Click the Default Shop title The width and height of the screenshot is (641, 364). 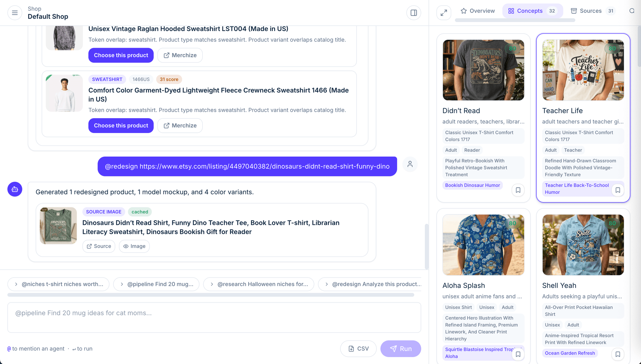pyautogui.click(x=48, y=17)
